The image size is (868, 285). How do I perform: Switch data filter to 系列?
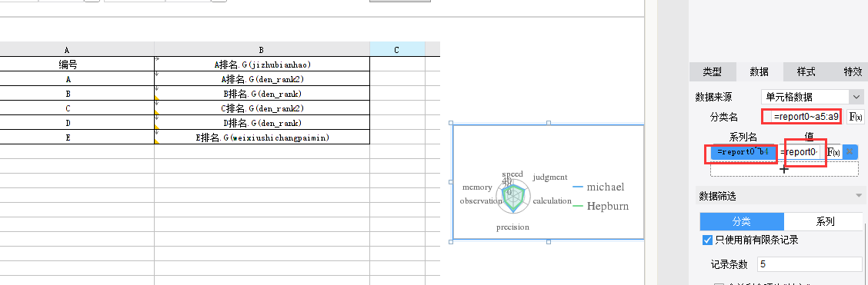[x=824, y=221]
